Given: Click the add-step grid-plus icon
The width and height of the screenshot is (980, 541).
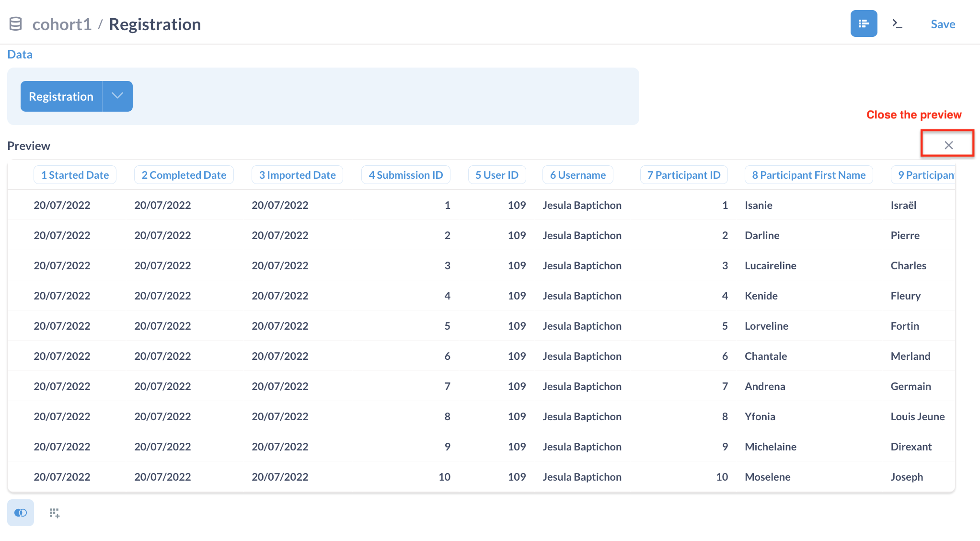Looking at the screenshot, I should pos(54,513).
